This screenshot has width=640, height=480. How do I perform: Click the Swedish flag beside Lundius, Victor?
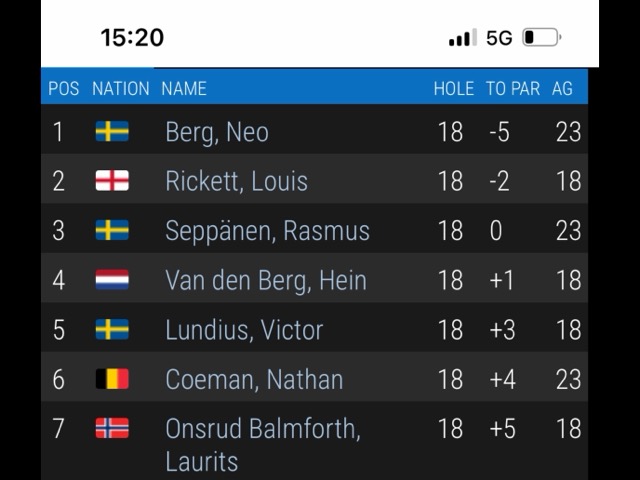point(112,329)
